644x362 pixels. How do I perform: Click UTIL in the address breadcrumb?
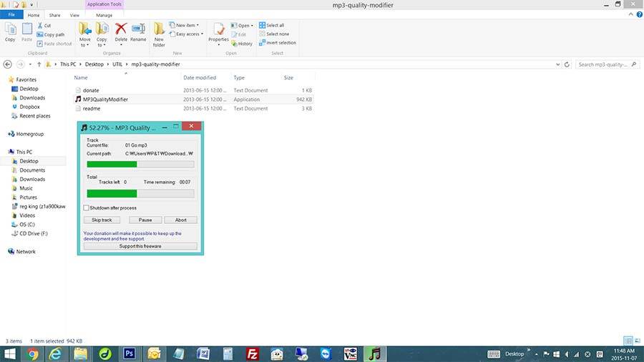tap(117, 64)
